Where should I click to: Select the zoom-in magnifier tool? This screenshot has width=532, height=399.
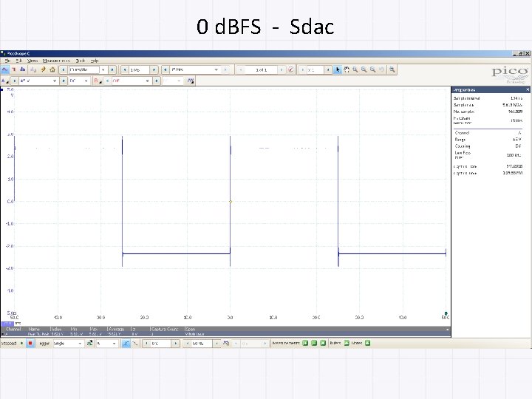(x=364, y=69)
